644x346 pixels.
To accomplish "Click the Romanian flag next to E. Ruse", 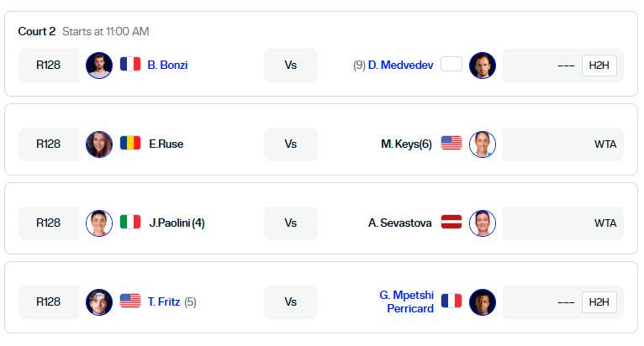I will (130, 143).
